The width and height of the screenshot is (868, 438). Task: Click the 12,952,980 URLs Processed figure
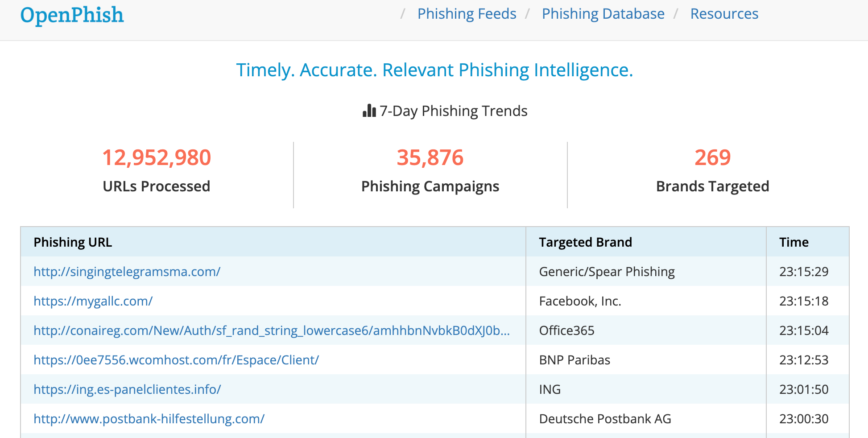coord(157,157)
